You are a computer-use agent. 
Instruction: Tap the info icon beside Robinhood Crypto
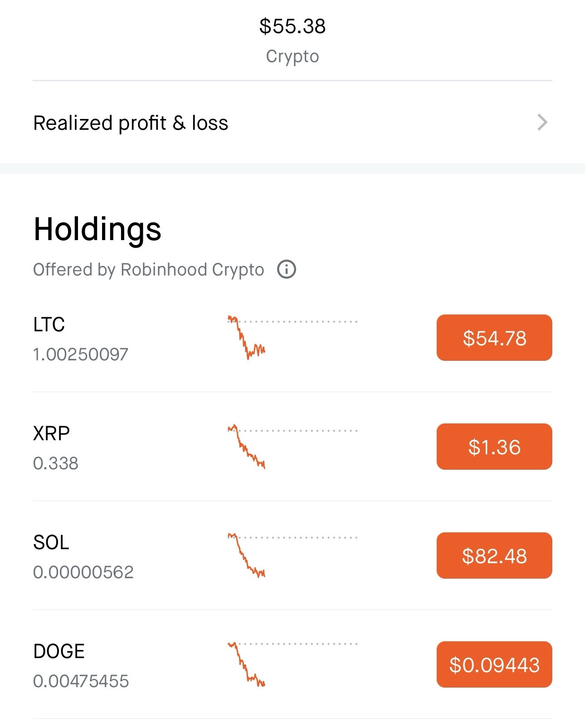tap(287, 270)
